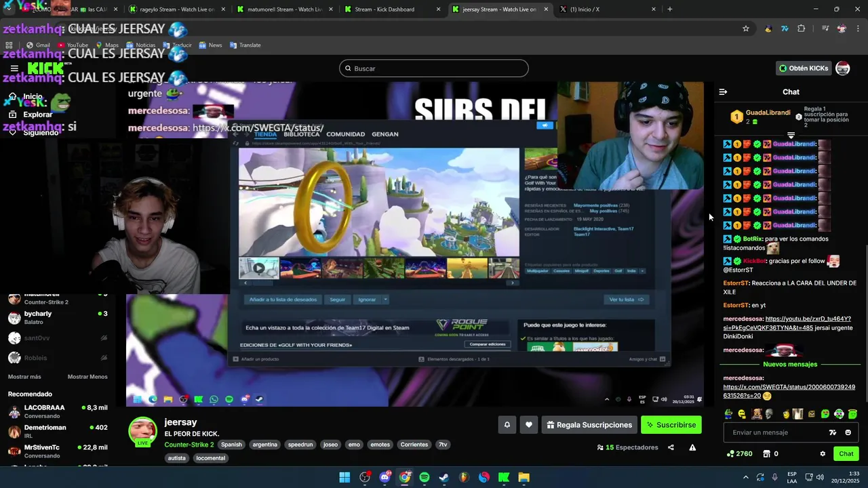Collapse the chat panel
The image size is (868, 488).
(x=723, y=91)
